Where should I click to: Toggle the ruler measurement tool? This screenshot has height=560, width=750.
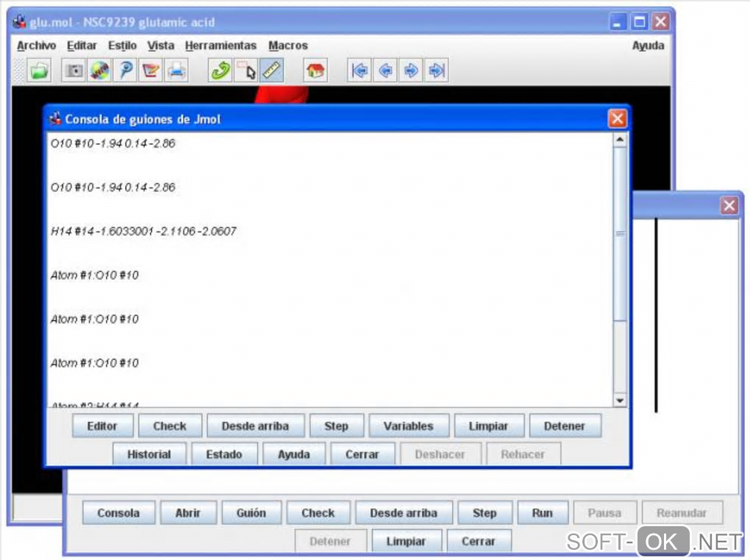[271, 71]
